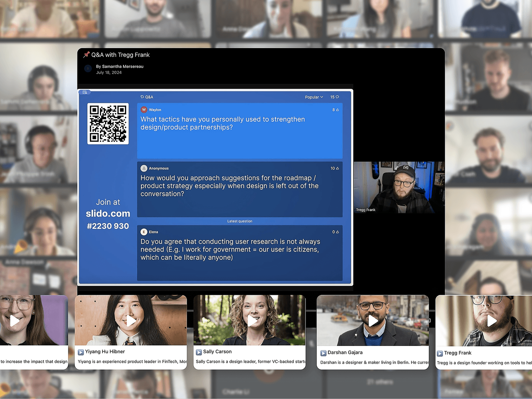Click the video icon beside Tregg Frank's card name

click(x=440, y=354)
